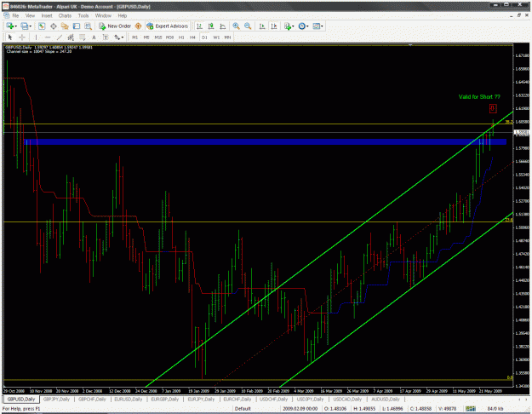Select the Cursor arrow tool
Image resolution: width=532 pixels, height=414 pixels.
tap(10, 37)
